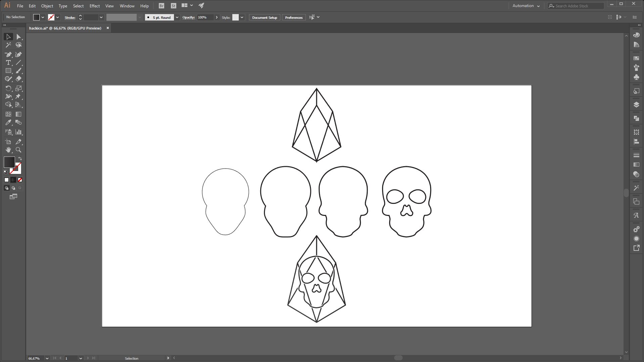The image size is (644, 362).
Task: Select the Rotate tool
Action: click(8, 89)
